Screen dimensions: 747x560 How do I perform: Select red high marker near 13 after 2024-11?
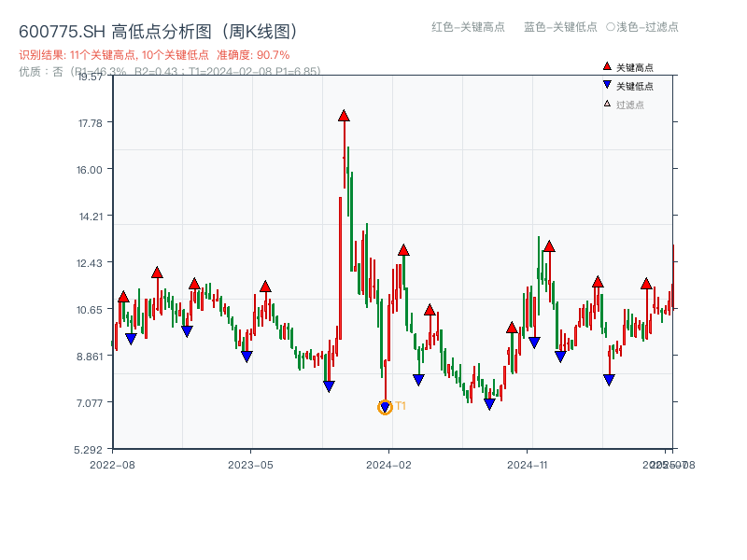pyautogui.click(x=549, y=246)
